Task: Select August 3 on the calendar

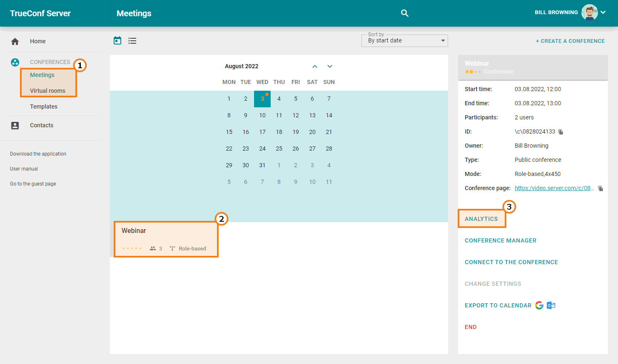Action: (262, 99)
